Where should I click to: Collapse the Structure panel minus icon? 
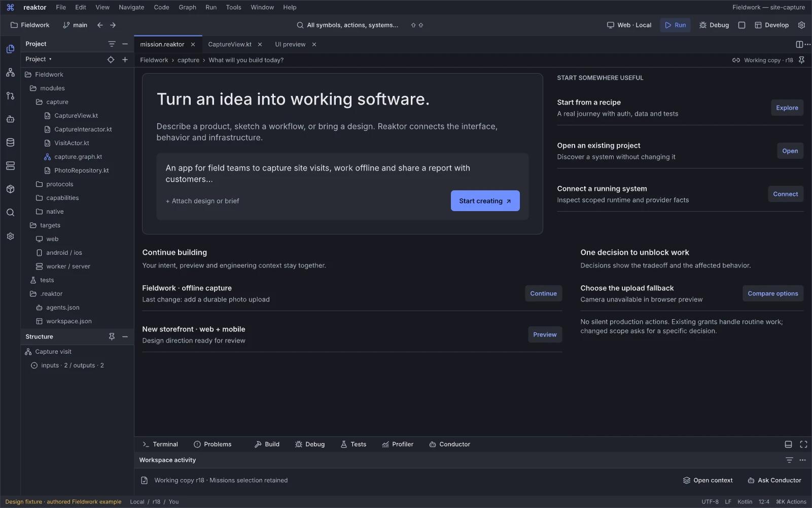pos(125,336)
